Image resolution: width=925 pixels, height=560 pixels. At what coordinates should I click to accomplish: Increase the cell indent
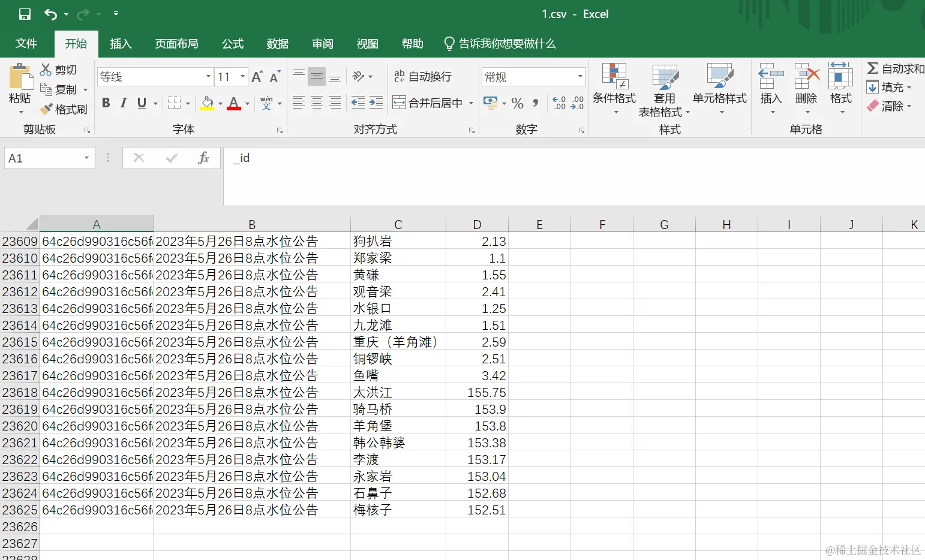(x=376, y=103)
